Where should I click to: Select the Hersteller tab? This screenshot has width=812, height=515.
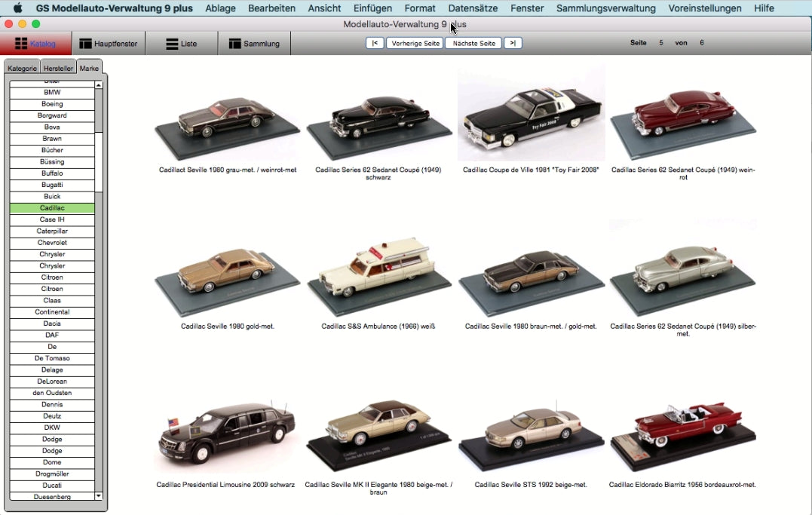click(58, 68)
